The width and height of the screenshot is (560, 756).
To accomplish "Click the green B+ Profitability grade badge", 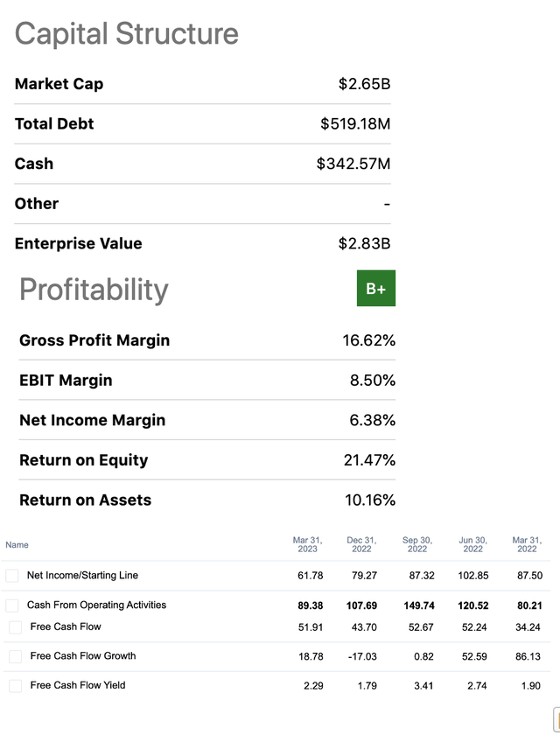I will (376, 288).
